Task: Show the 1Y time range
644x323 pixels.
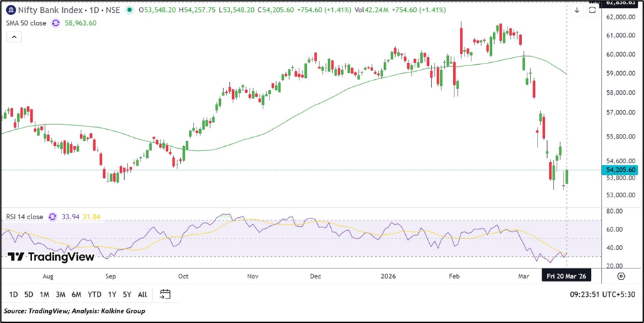Action: pyautogui.click(x=111, y=294)
